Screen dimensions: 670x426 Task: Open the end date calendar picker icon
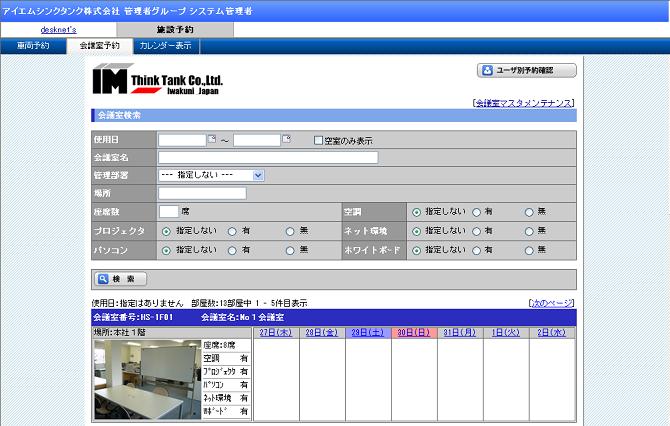click(286, 139)
